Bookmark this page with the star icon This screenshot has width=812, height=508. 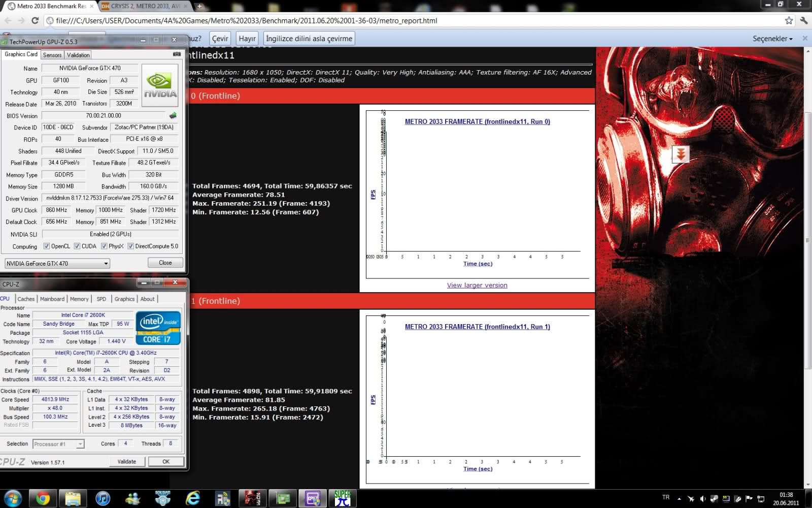(789, 20)
